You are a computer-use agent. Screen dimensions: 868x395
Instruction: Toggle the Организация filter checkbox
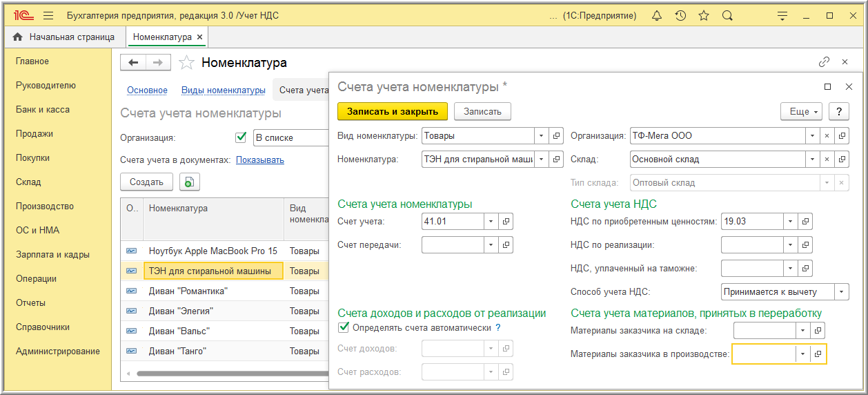click(x=241, y=137)
